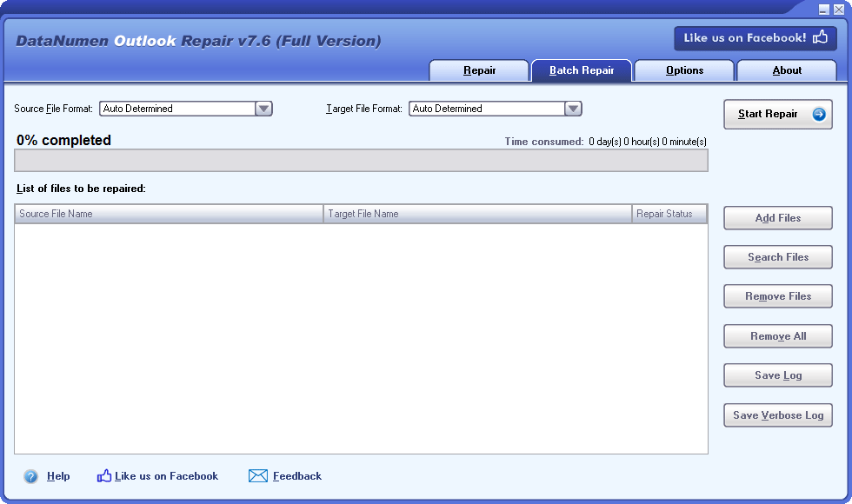852x504 pixels.
Task: Click the 'List of files to be repaired:' label
Action: (x=81, y=189)
